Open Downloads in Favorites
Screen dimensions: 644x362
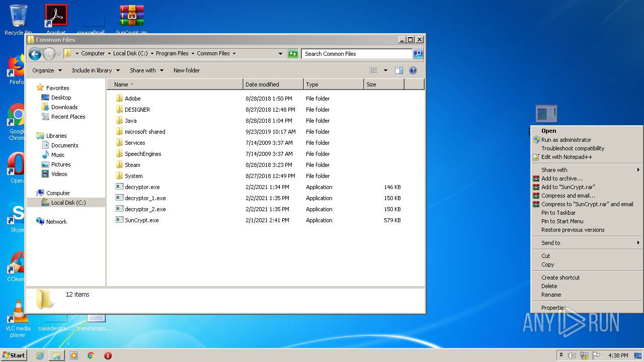click(64, 107)
